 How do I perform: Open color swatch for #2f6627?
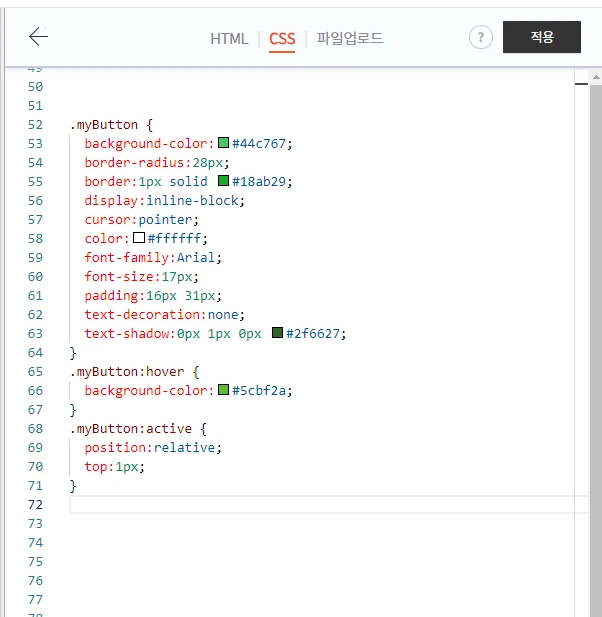pos(277,333)
